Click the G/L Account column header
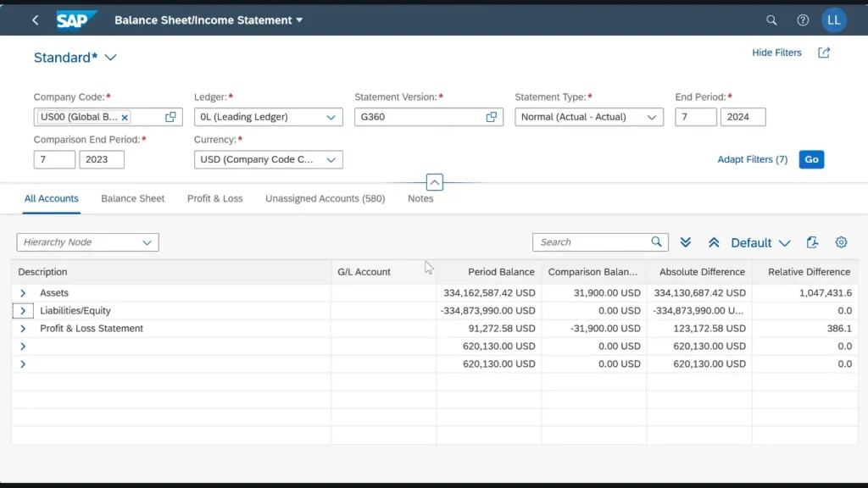 tap(384, 272)
